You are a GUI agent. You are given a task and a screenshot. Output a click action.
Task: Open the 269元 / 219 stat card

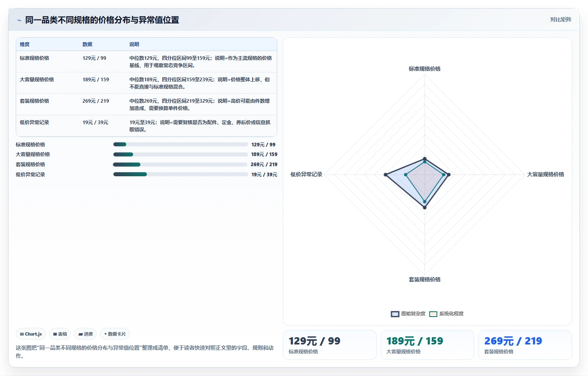click(x=525, y=345)
